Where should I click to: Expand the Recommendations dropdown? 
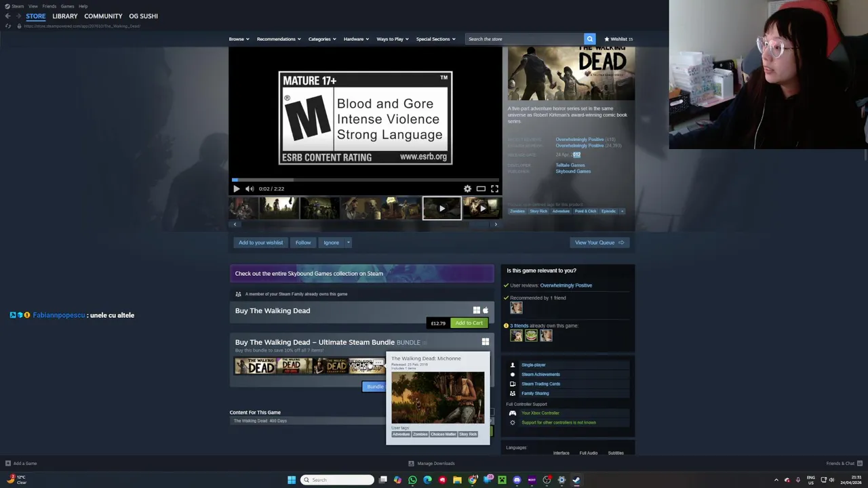[x=279, y=39]
